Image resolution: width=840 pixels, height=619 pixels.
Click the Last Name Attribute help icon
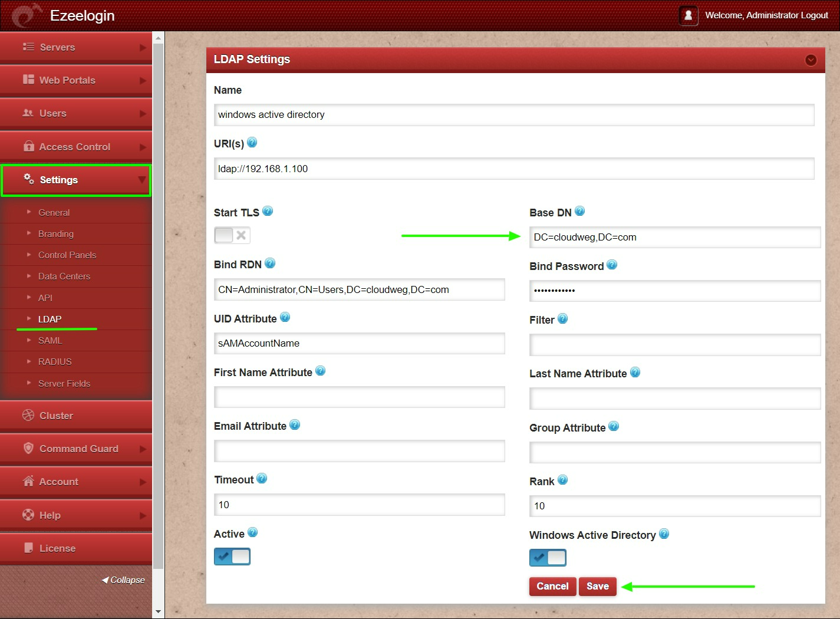(635, 372)
